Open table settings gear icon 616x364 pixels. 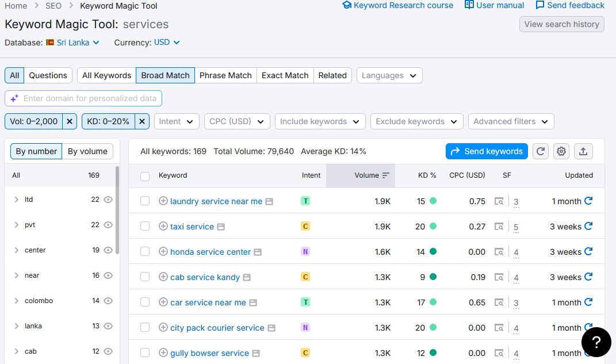pos(561,151)
